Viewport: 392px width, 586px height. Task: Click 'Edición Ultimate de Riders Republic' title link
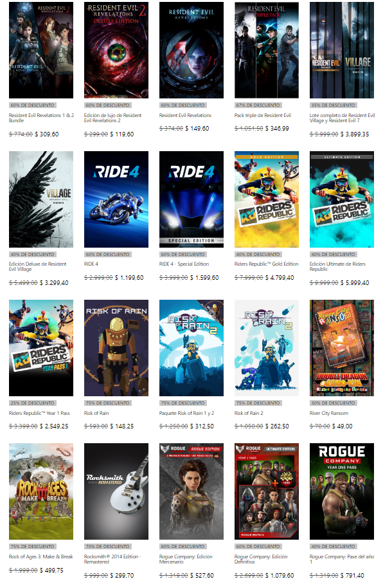click(x=337, y=267)
